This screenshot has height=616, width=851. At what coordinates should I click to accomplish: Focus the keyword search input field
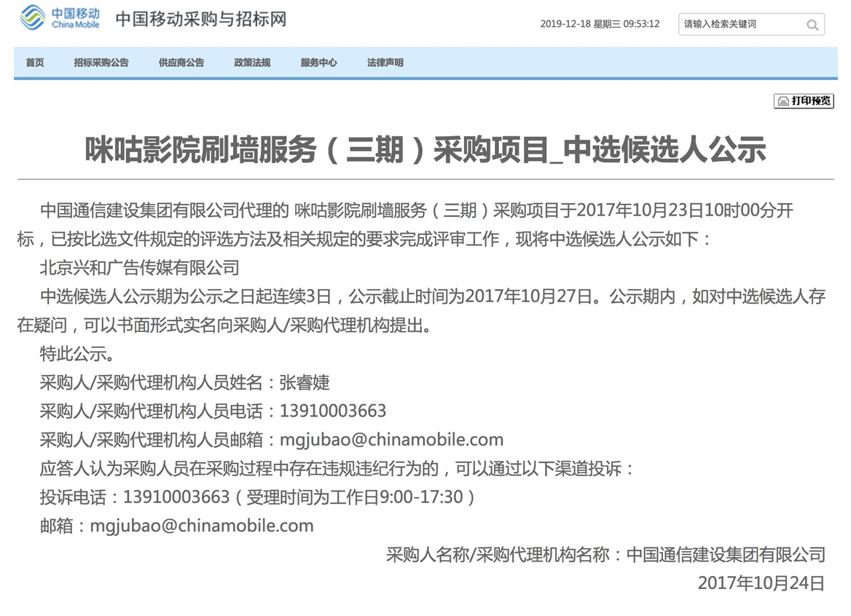pos(751,25)
